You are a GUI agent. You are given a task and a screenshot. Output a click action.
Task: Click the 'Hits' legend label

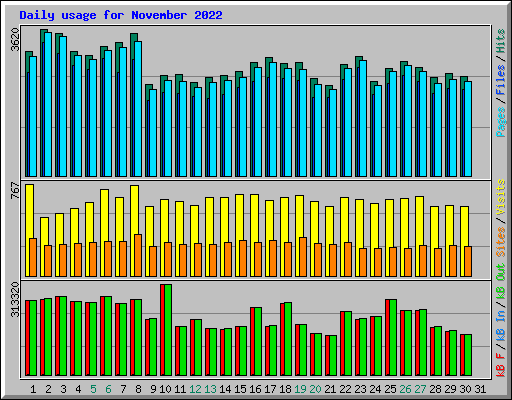click(501, 41)
